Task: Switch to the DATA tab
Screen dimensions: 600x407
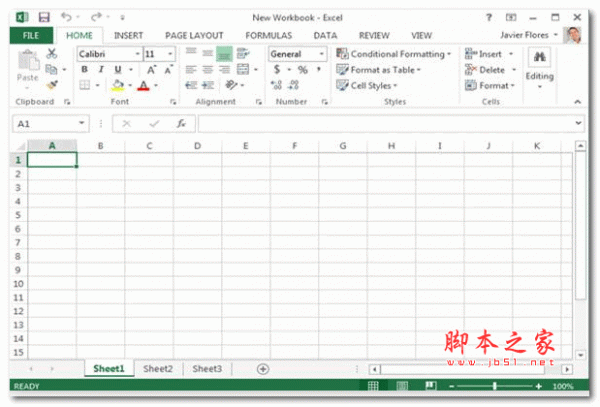Action: click(x=325, y=36)
